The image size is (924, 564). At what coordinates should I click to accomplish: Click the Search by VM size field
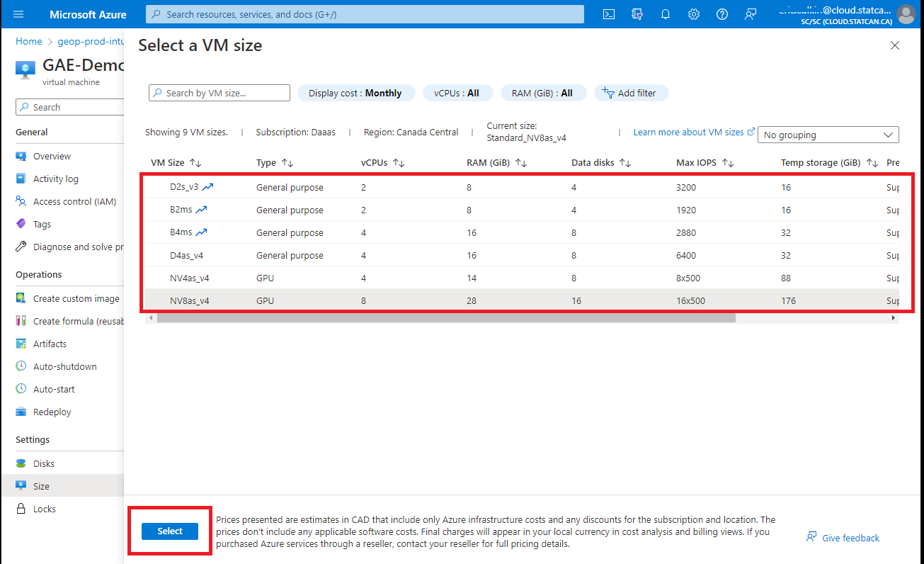(x=219, y=93)
